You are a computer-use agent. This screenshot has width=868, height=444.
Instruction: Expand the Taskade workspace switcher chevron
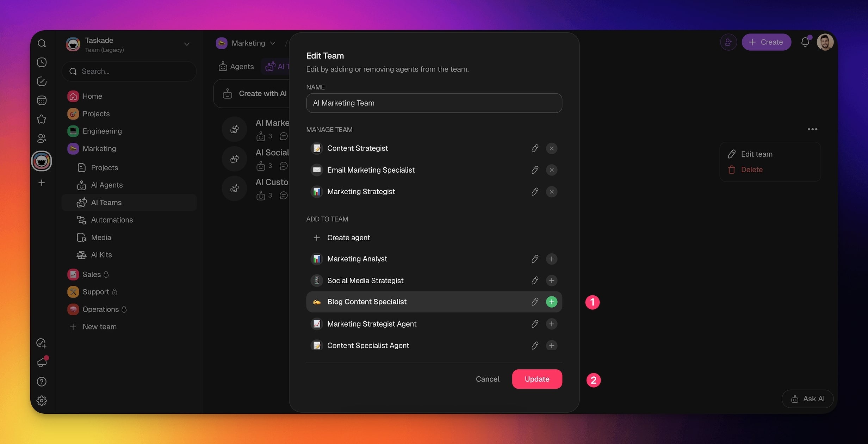coord(187,44)
